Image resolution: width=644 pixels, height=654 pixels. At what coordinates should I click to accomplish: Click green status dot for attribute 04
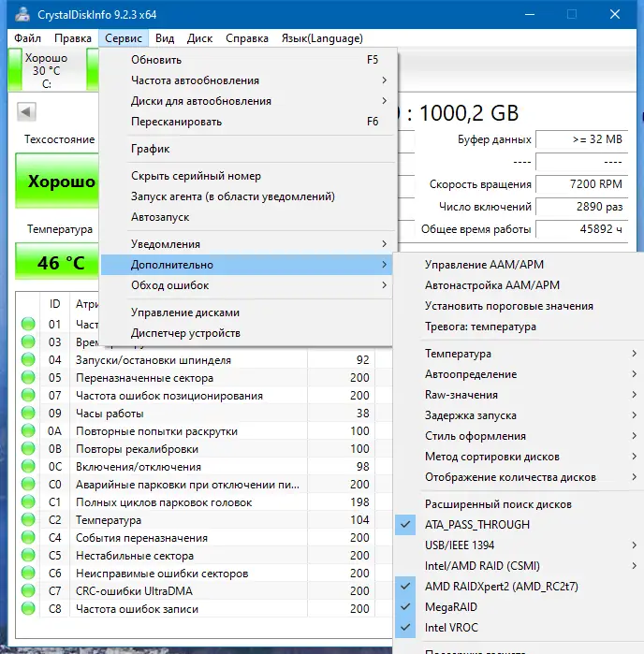[28, 359]
